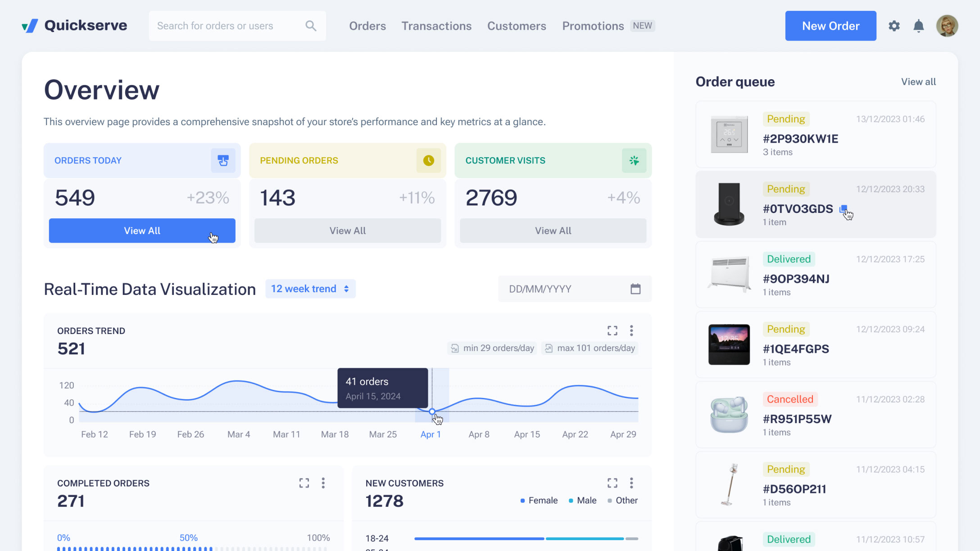The image size is (980, 551).
Task: Toggle Female legend in New Customers
Action: click(x=539, y=501)
